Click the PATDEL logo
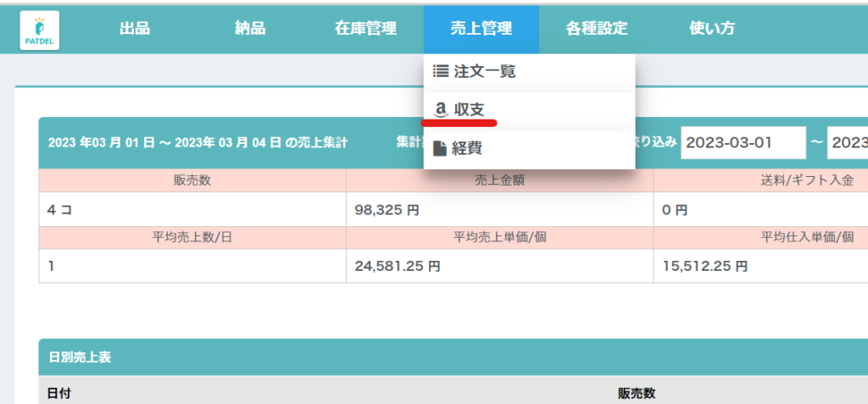 click(39, 30)
